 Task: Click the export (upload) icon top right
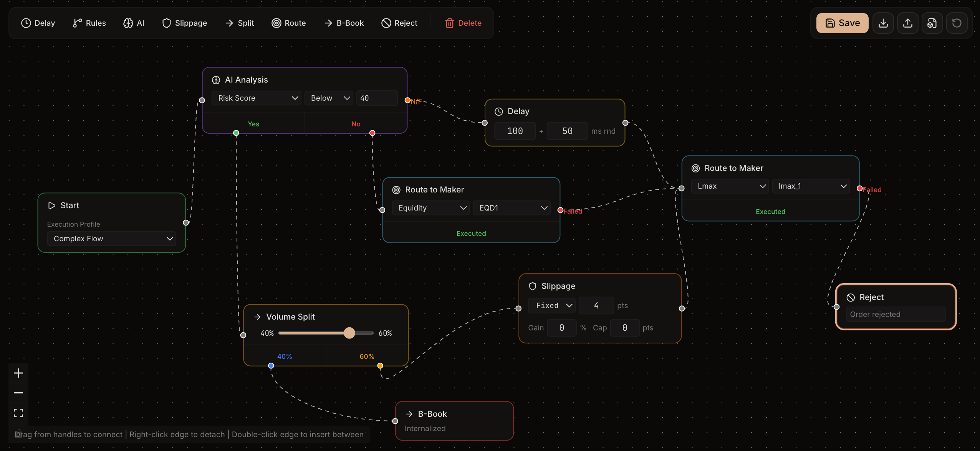coord(908,23)
